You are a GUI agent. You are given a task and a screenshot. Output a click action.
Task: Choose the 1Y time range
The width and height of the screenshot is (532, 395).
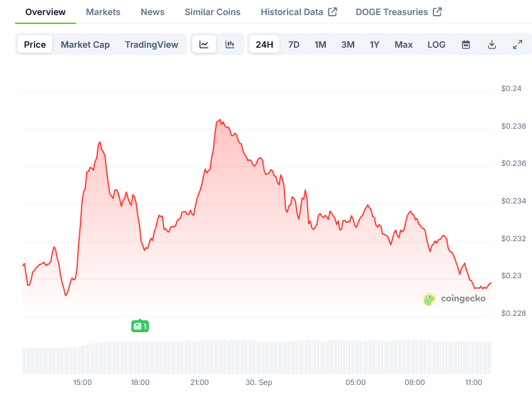374,45
